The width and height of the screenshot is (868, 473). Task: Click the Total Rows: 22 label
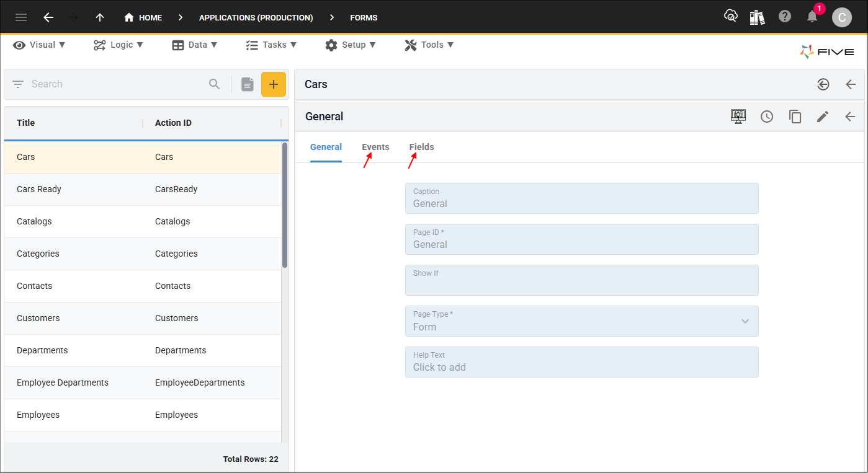(251, 459)
